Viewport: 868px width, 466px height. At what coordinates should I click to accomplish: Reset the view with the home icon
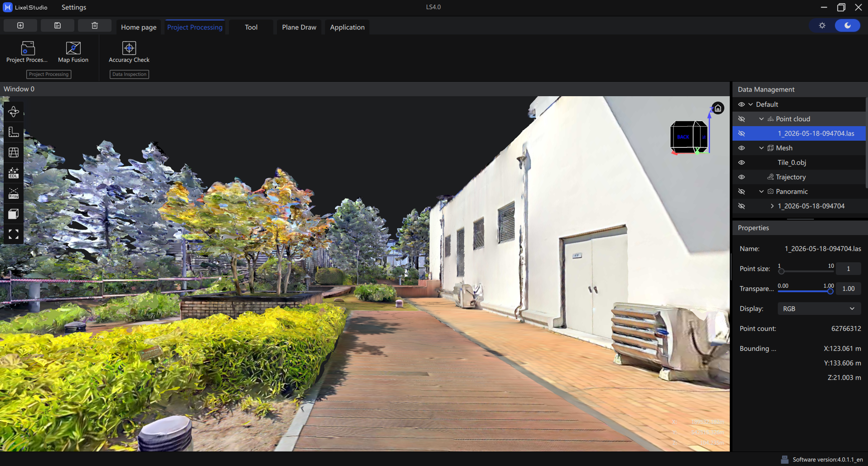[x=718, y=108]
